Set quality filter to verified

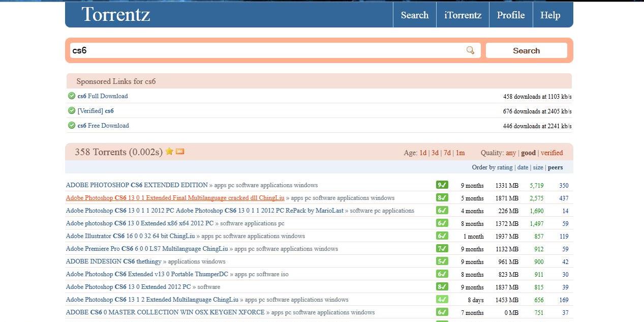(551, 153)
